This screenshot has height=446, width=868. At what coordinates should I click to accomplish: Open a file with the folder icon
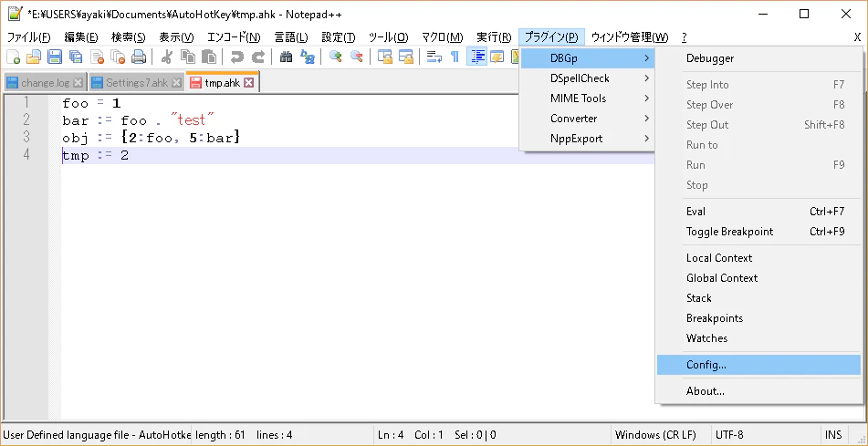coord(34,57)
